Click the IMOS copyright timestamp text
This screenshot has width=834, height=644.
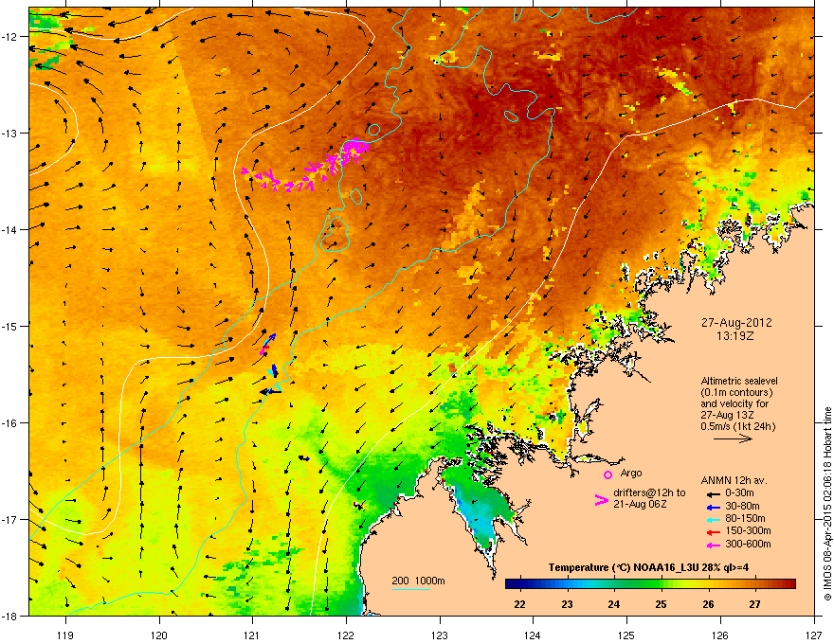[x=827, y=504]
